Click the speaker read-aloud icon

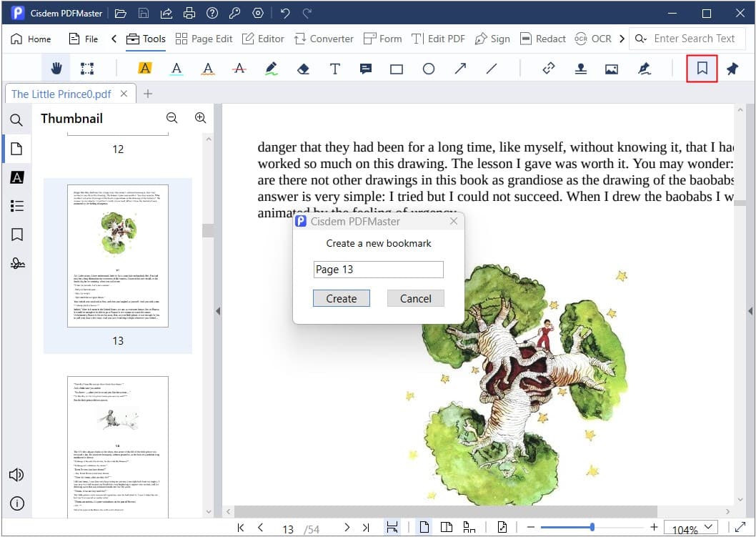16,475
